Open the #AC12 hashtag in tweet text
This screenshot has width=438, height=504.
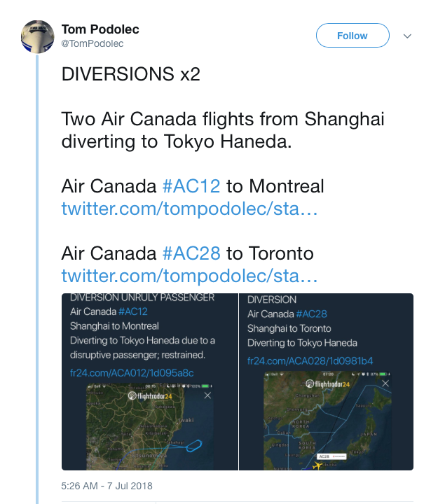pos(191,186)
